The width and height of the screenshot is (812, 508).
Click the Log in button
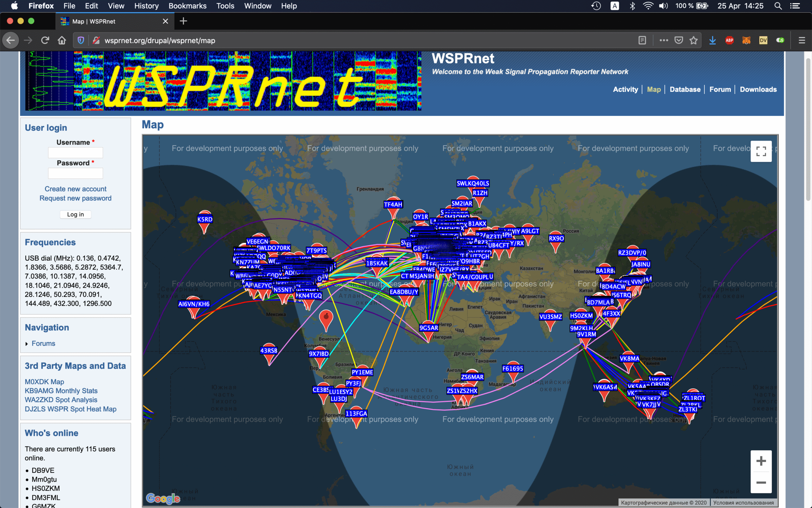(x=75, y=214)
